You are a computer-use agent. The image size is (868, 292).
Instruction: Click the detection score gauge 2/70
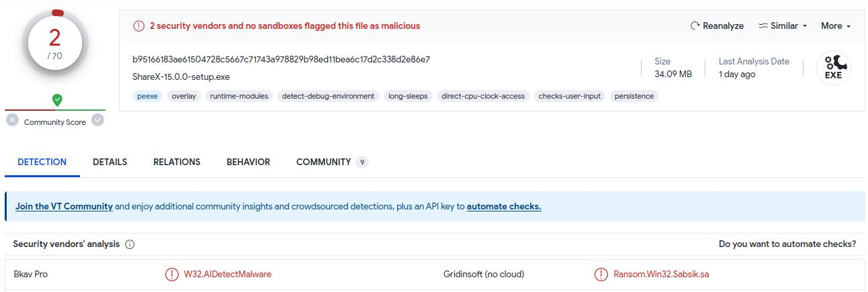(x=55, y=44)
